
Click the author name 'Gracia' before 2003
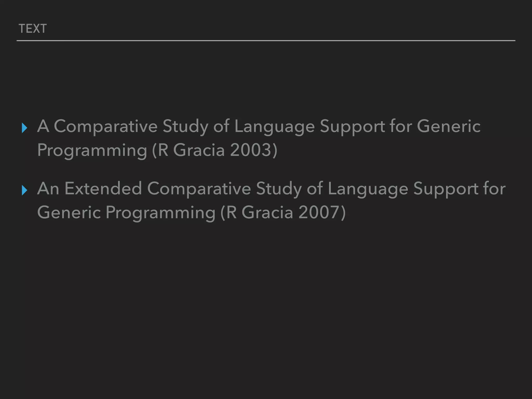(199, 150)
